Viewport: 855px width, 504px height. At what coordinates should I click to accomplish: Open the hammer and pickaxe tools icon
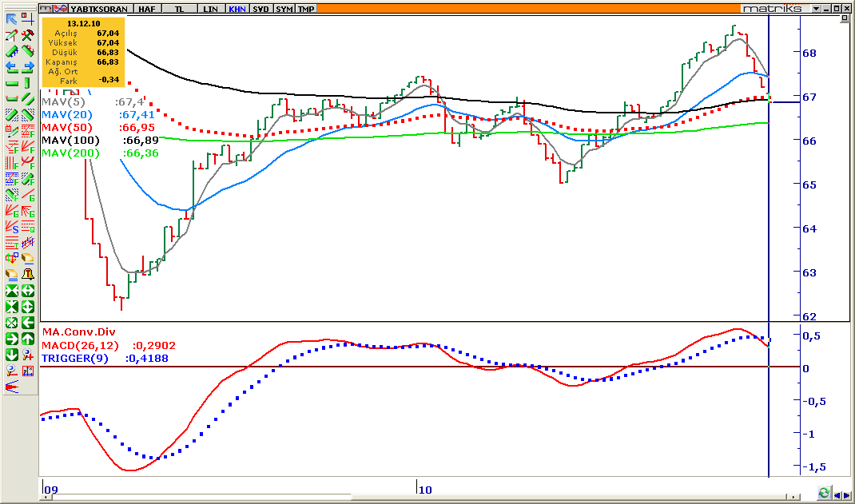27,35
